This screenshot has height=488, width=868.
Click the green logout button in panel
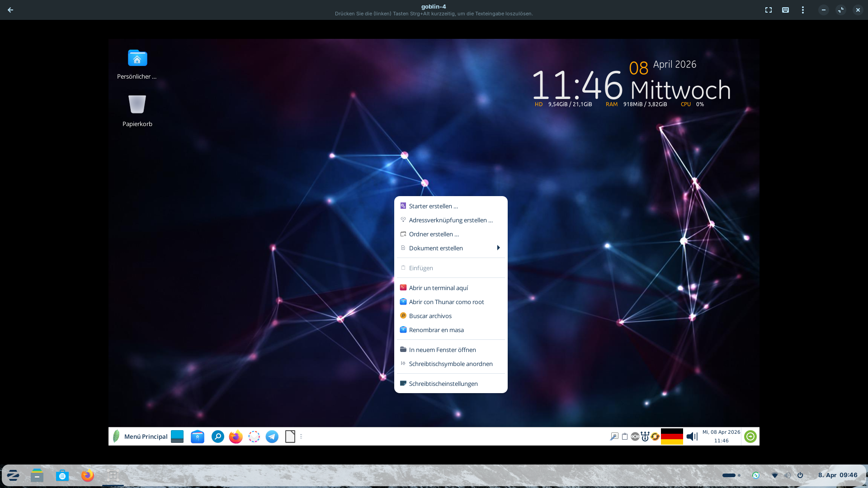(x=750, y=436)
